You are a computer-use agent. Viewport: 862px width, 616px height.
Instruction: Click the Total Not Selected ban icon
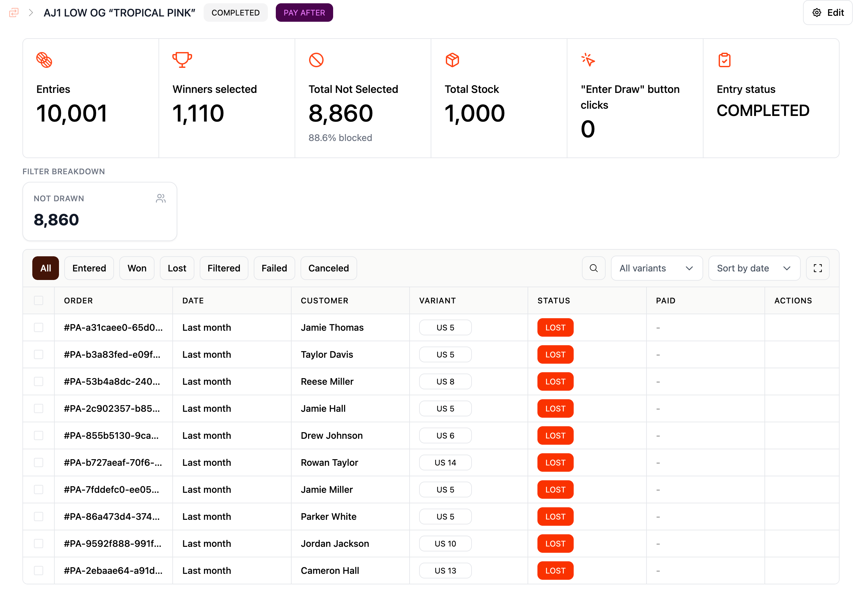tap(316, 60)
